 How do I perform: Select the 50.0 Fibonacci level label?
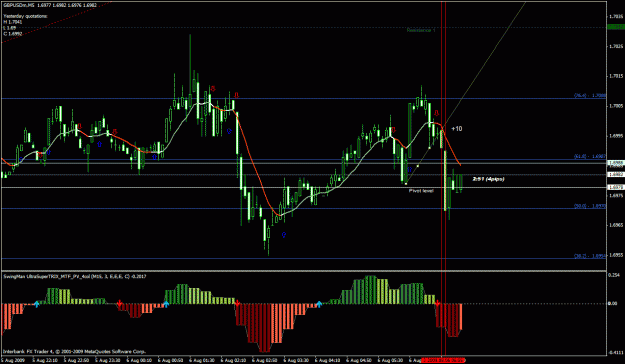point(590,206)
